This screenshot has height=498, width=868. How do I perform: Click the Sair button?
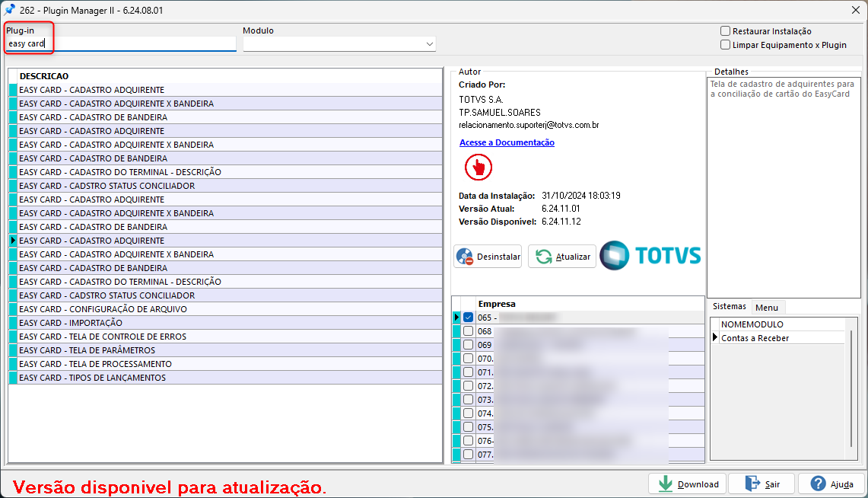click(761, 484)
